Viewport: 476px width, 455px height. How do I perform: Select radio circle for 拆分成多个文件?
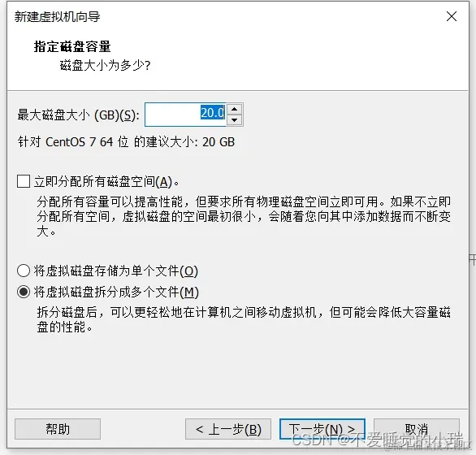[x=24, y=292]
